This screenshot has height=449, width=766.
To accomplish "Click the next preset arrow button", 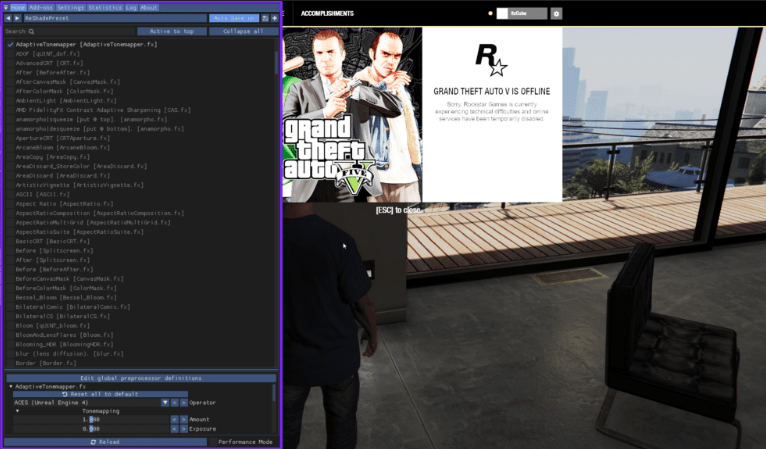I will coord(18,18).
